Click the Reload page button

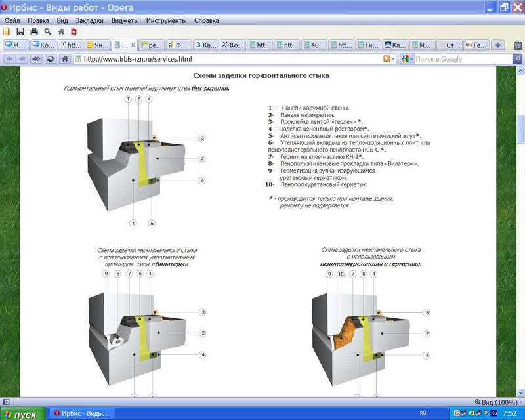[51, 59]
